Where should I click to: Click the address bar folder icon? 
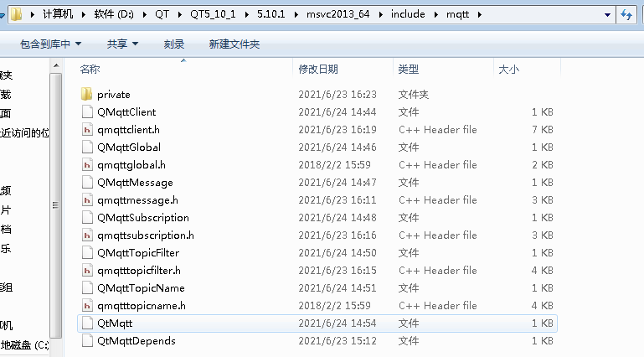coord(17,14)
